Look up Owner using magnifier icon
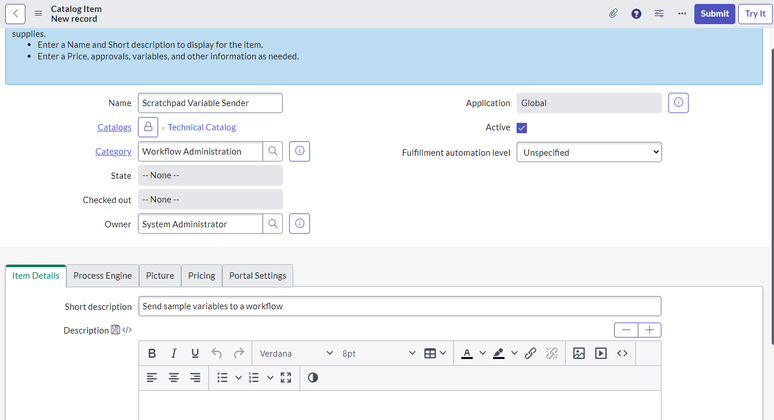The image size is (774, 420). [x=272, y=224]
